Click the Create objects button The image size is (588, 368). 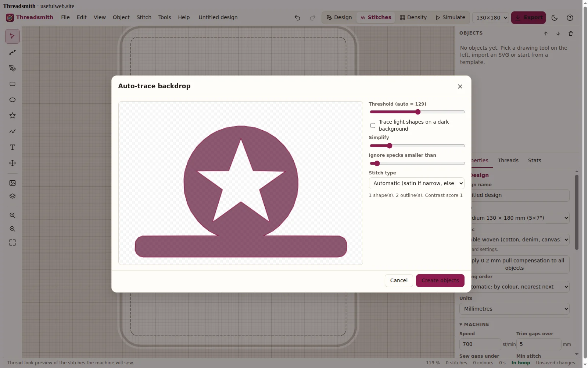(440, 280)
